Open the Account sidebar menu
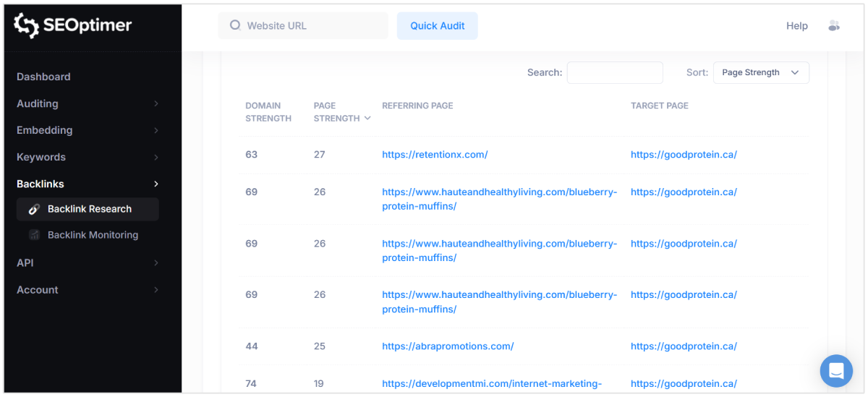 [x=87, y=289]
